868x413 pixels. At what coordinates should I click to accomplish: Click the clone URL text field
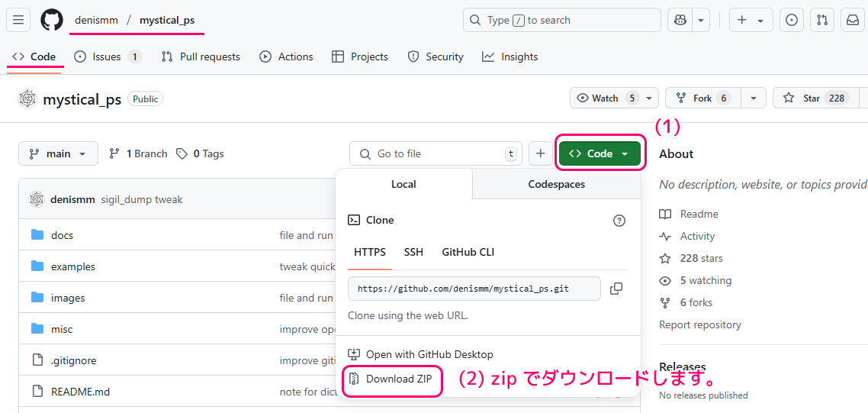[x=474, y=289]
